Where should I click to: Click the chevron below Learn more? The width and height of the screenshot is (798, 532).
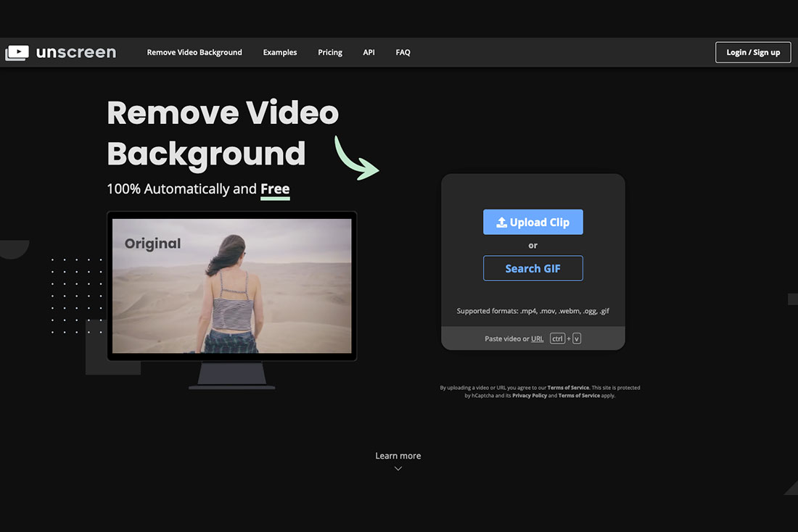click(x=398, y=468)
